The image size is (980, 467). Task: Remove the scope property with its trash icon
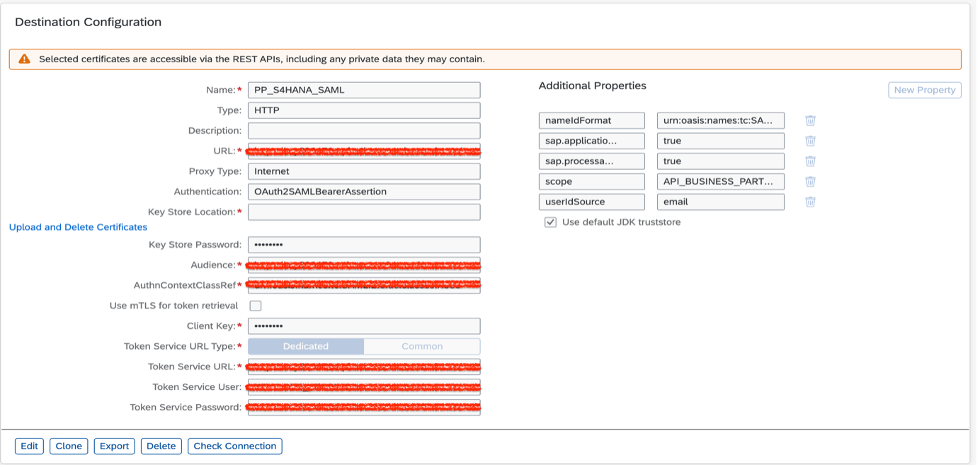point(809,181)
